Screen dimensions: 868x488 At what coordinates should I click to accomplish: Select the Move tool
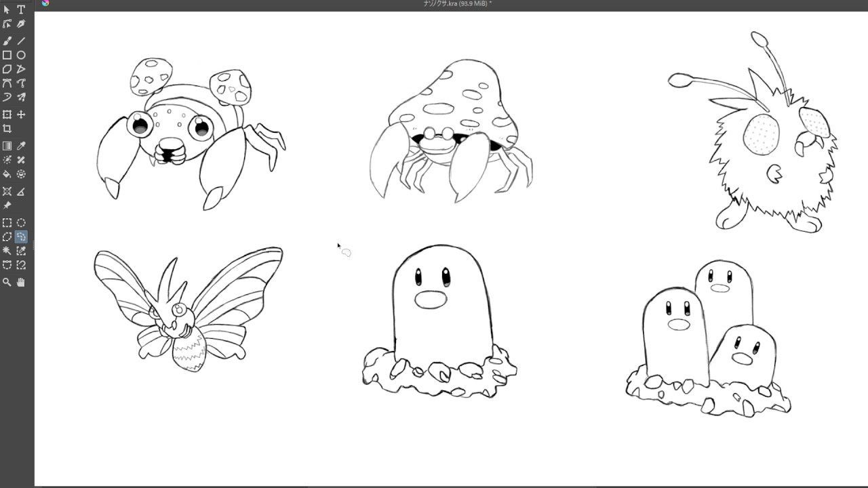[21, 115]
